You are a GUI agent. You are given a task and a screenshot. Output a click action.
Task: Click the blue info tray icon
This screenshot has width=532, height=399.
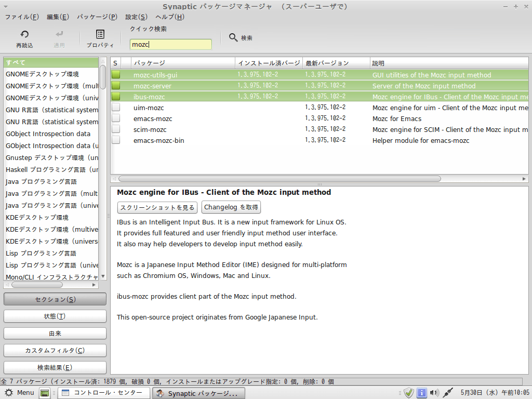422,393
